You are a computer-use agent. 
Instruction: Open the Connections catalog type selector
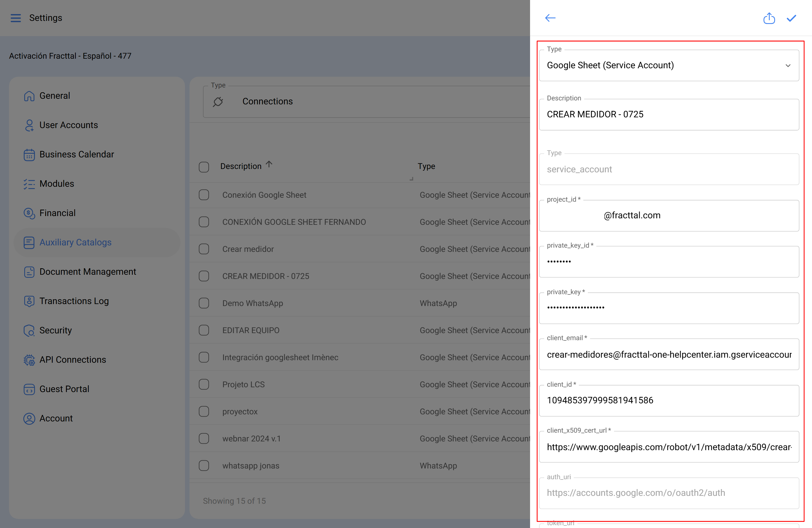[x=369, y=101]
